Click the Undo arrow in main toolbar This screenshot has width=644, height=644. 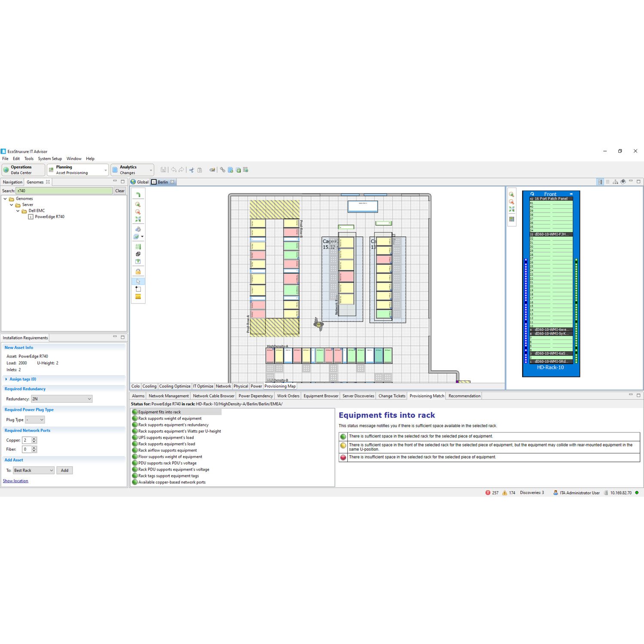click(173, 170)
